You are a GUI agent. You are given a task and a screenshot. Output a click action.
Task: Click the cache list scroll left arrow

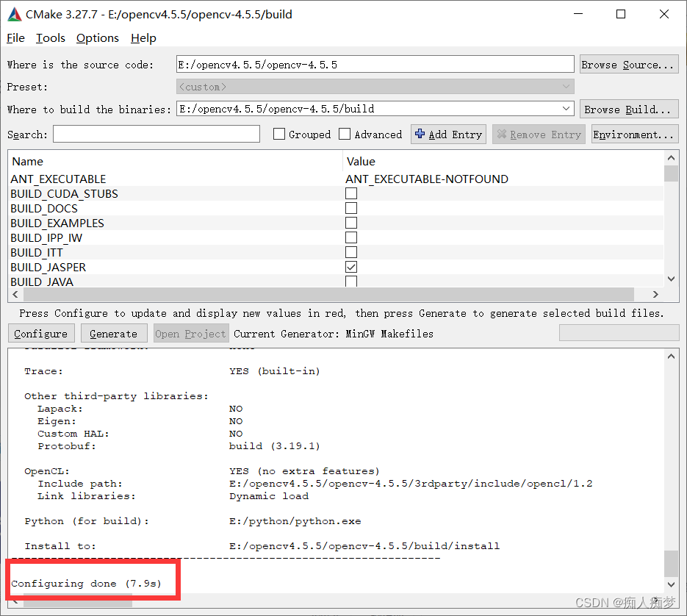tap(15, 294)
